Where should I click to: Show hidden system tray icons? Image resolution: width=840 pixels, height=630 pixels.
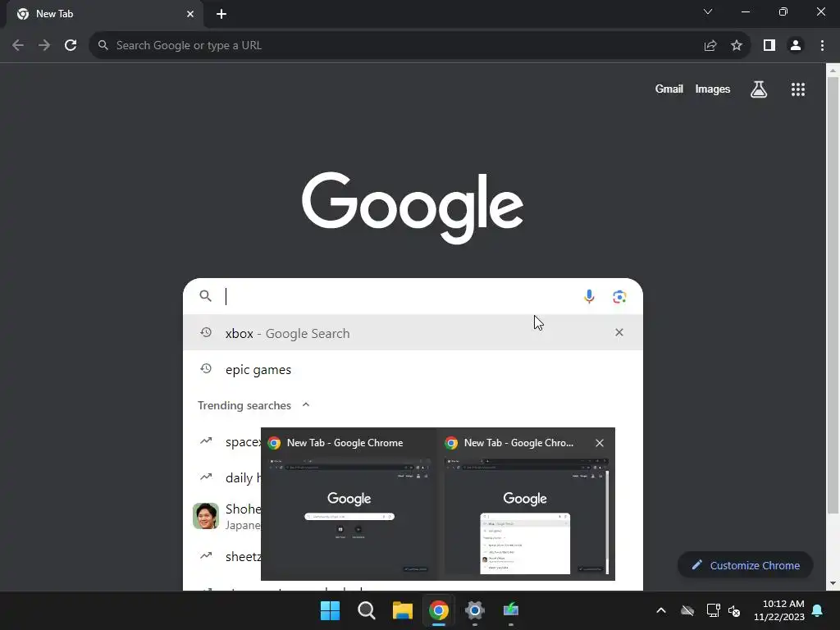click(661, 610)
